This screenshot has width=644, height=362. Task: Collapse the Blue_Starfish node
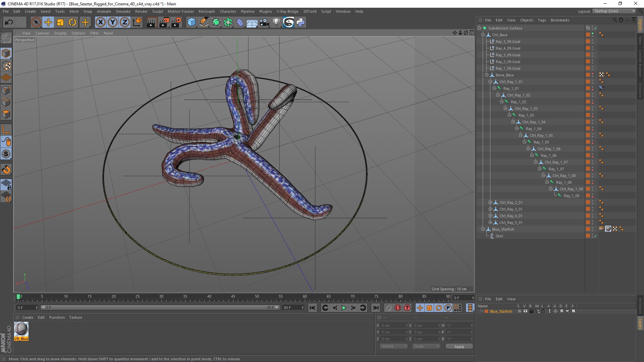point(483,229)
